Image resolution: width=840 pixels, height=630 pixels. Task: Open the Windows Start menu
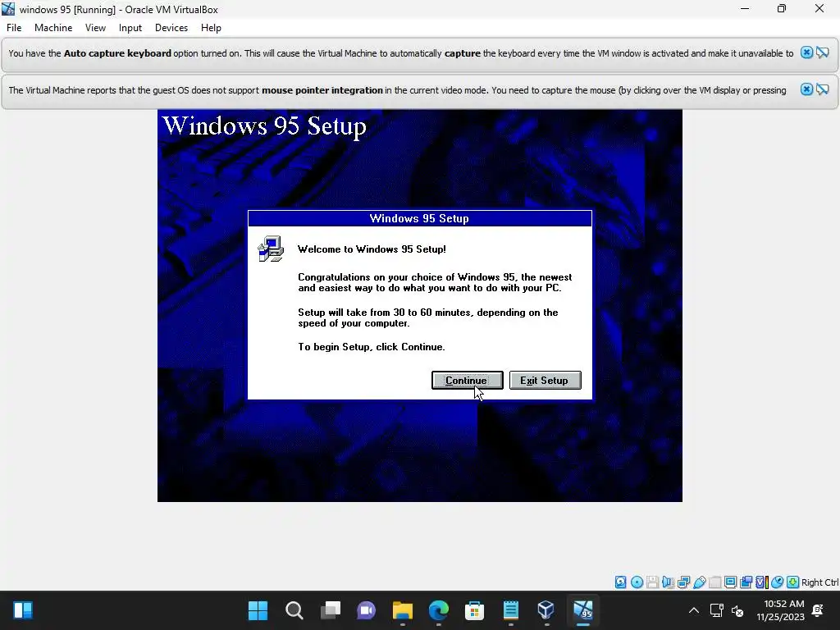(258, 610)
